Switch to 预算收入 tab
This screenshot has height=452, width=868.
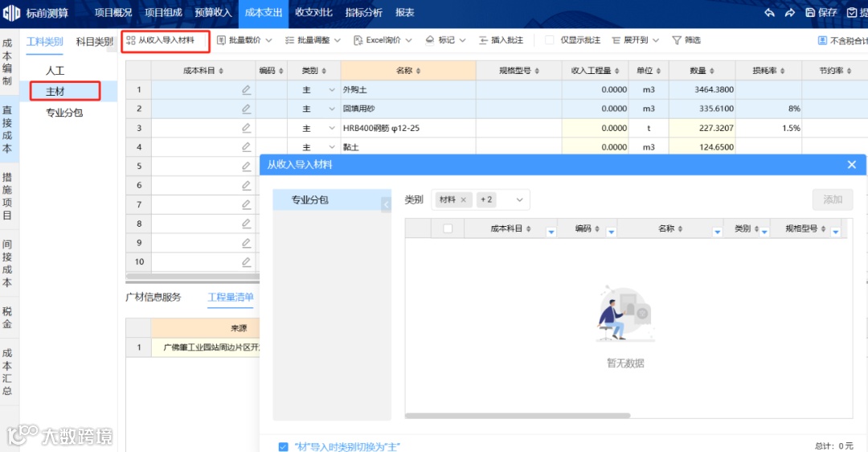coord(213,12)
